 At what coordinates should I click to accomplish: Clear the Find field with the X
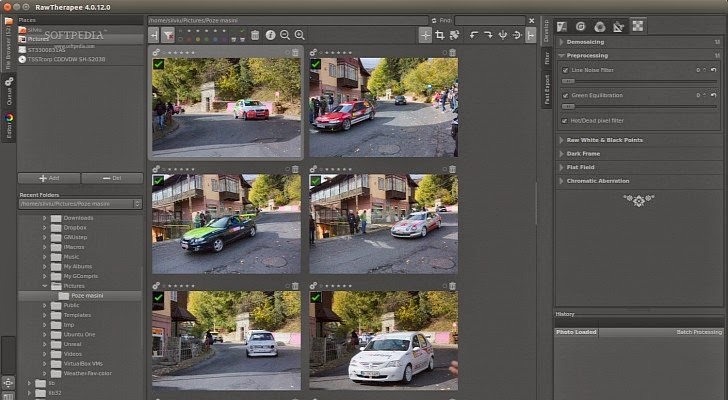coord(532,20)
